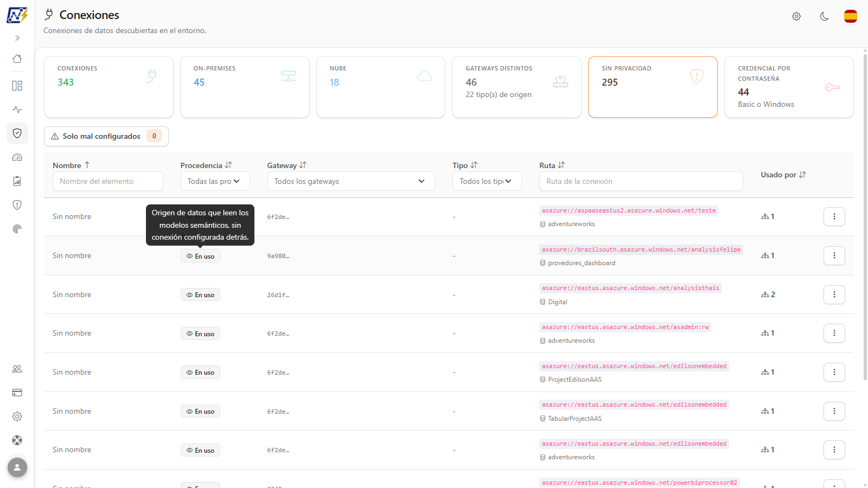Focus the Nombre del elemento input
The width and height of the screenshot is (868, 488).
(x=108, y=181)
